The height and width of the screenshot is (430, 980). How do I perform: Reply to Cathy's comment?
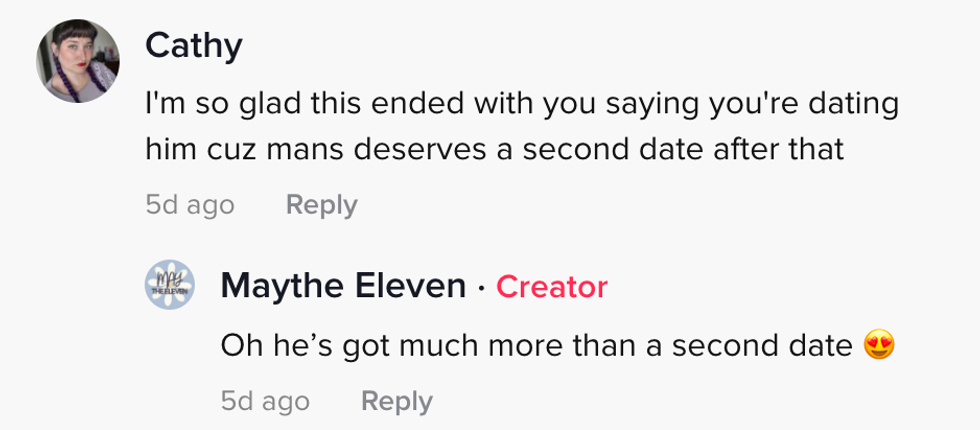click(x=321, y=205)
